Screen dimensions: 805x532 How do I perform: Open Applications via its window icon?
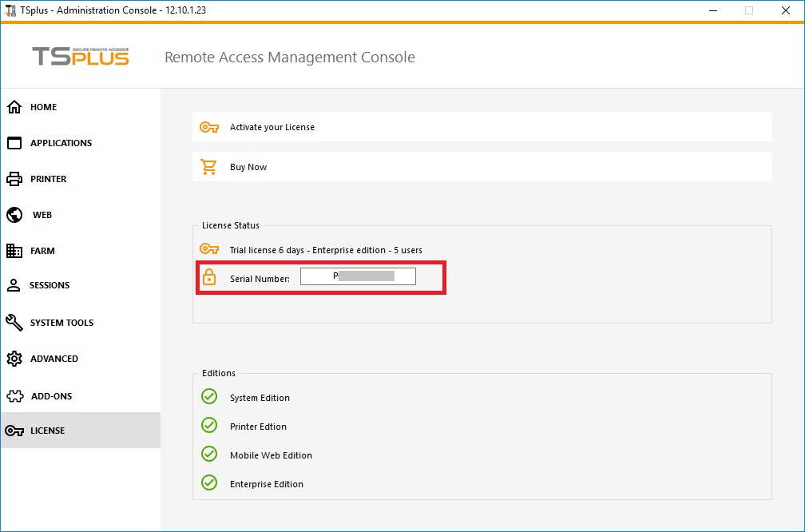14,143
